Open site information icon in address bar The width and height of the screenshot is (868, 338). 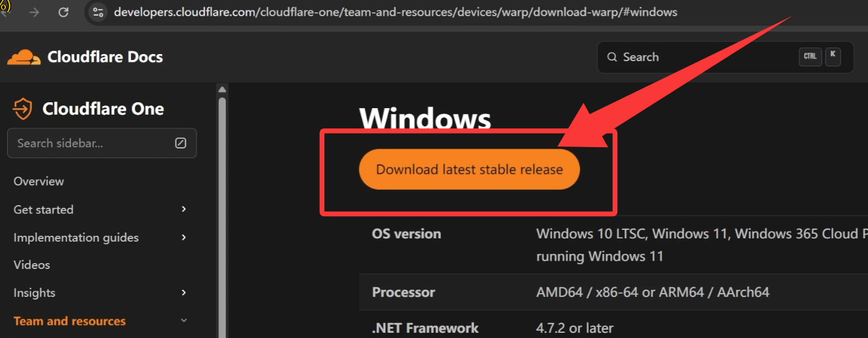tap(98, 12)
